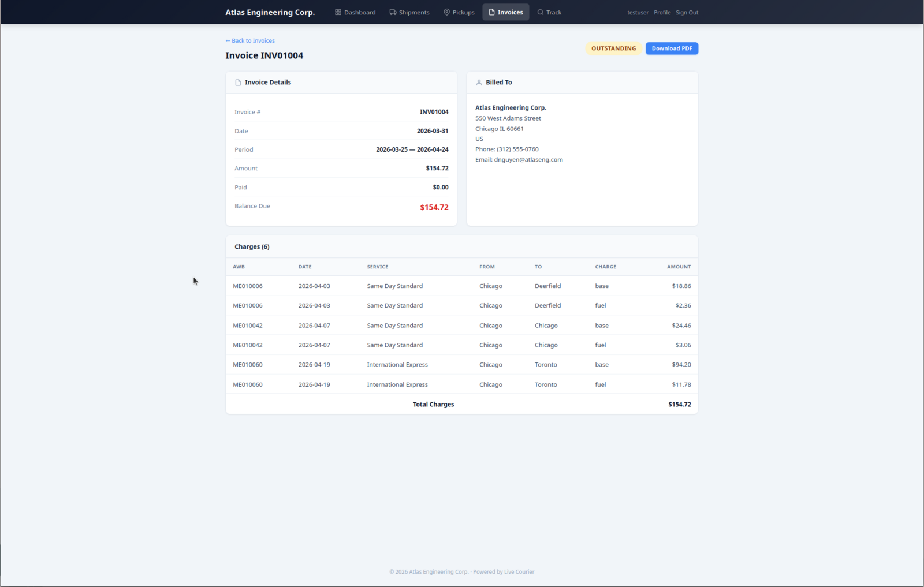Click the Dashboard grid icon
The image size is (924, 587).
point(338,12)
